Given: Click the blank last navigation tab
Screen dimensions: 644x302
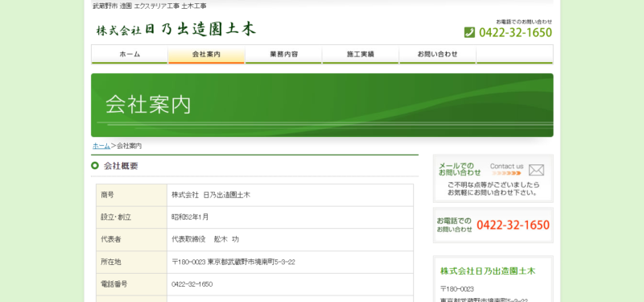Looking at the screenshot, I should [x=514, y=54].
